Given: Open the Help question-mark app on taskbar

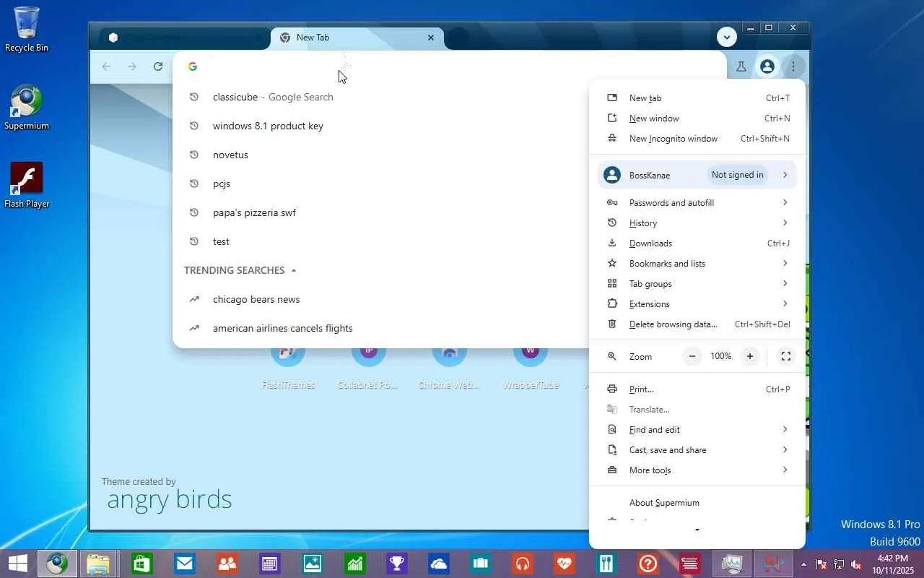Looking at the screenshot, I should point(648,564).
